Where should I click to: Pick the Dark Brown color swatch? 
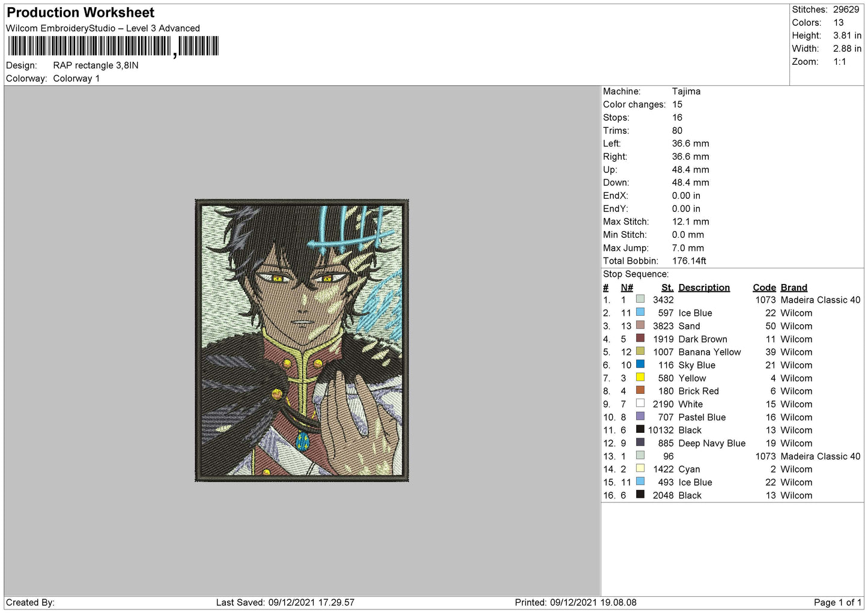click(640, 339)
